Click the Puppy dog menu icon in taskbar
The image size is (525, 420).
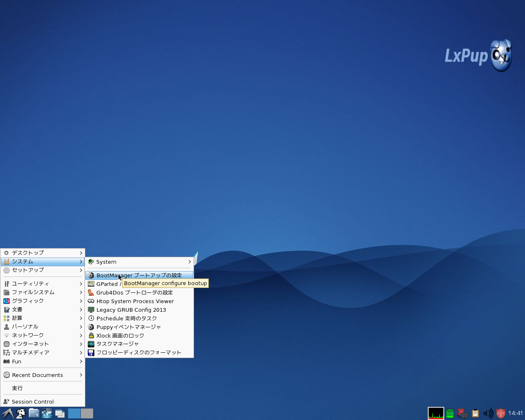tap(20, 413)
